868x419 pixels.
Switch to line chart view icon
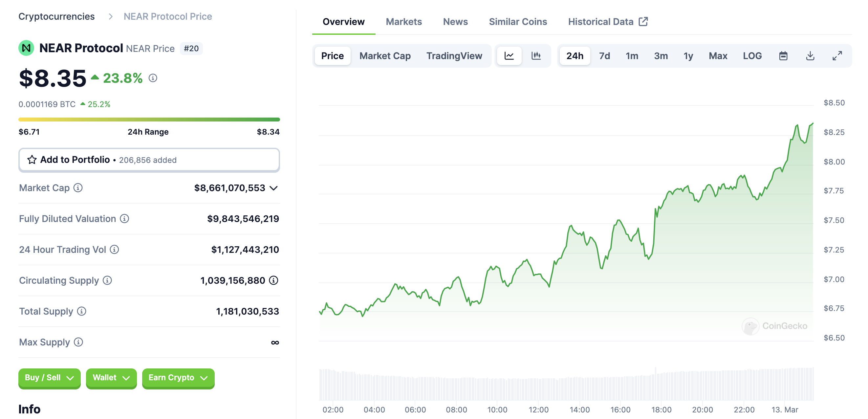click(509, 55)
